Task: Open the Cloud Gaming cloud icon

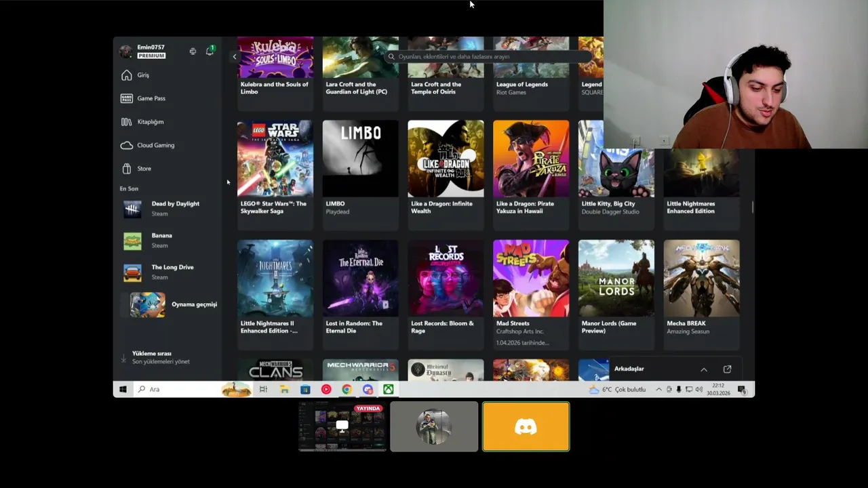Action: point(126,145)
